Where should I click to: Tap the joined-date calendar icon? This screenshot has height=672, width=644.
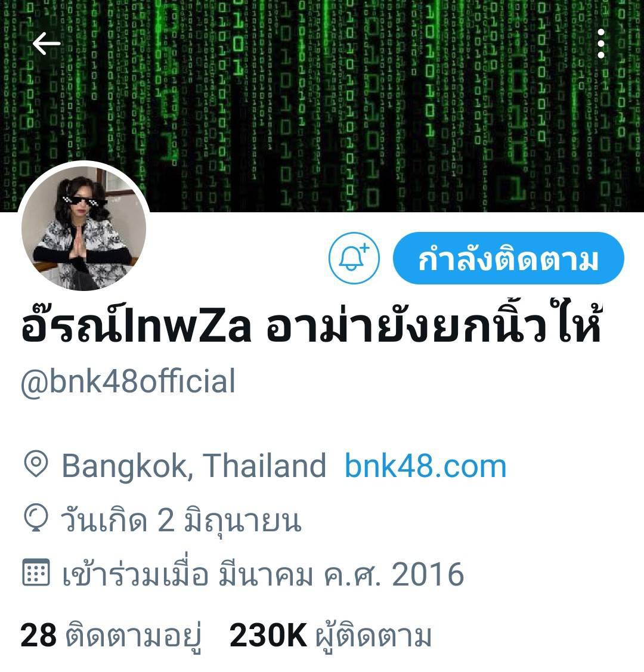[x=36, y=572]
